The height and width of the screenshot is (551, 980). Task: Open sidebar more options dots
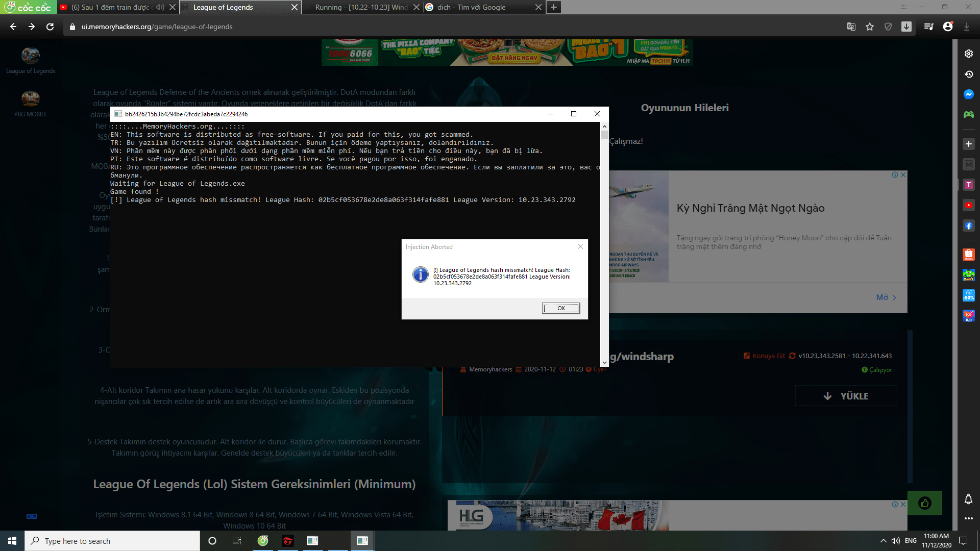point(968,518)
